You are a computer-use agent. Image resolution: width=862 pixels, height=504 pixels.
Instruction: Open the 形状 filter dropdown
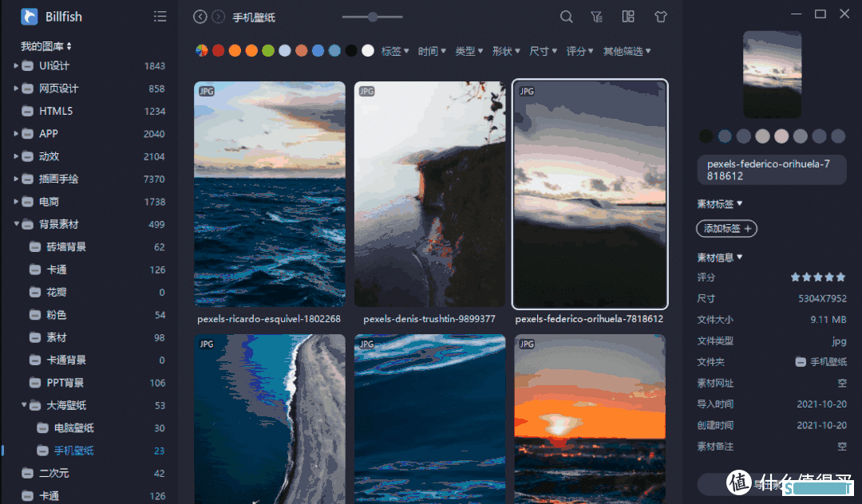[x=506, y=51]
